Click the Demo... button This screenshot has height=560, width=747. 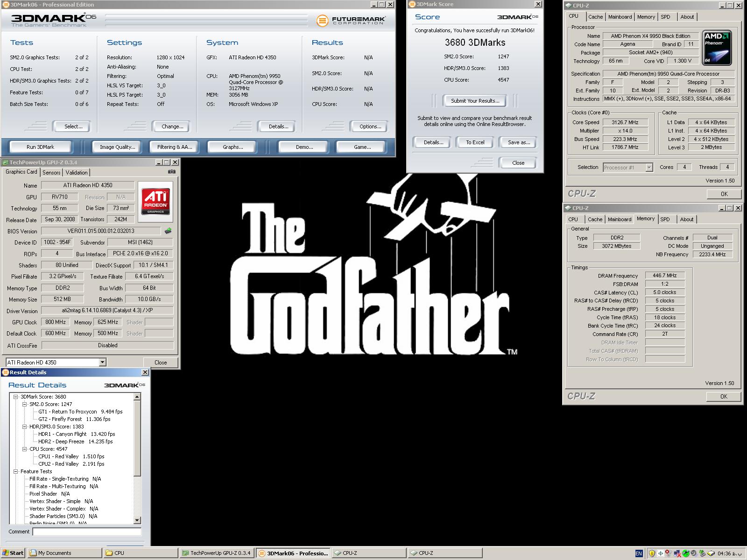click(304, 147)
